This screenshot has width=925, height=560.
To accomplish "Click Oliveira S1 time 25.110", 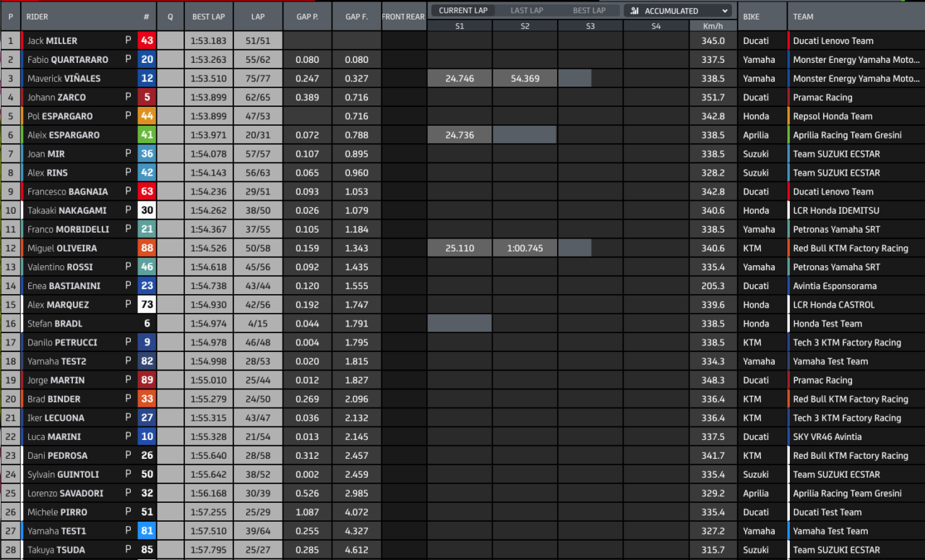I will (x=460, y=248).
